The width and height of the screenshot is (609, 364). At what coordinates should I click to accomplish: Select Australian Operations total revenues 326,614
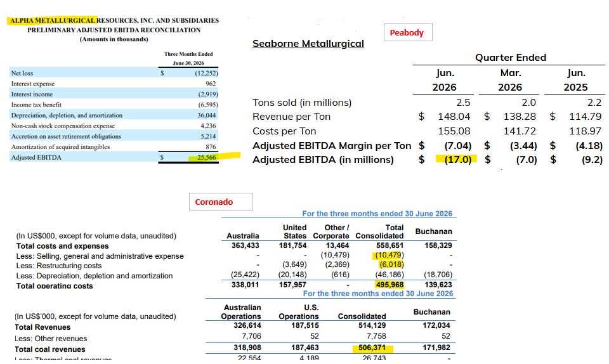tap(247, 325)
